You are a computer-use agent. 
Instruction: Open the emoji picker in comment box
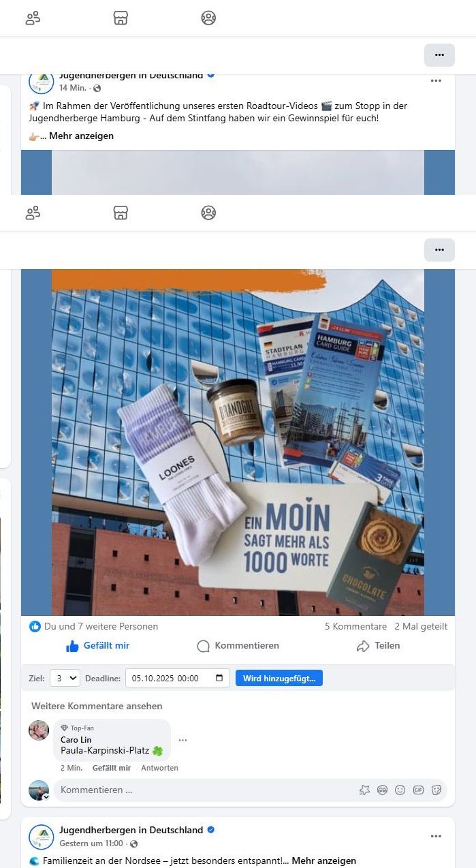pos(400,790)
